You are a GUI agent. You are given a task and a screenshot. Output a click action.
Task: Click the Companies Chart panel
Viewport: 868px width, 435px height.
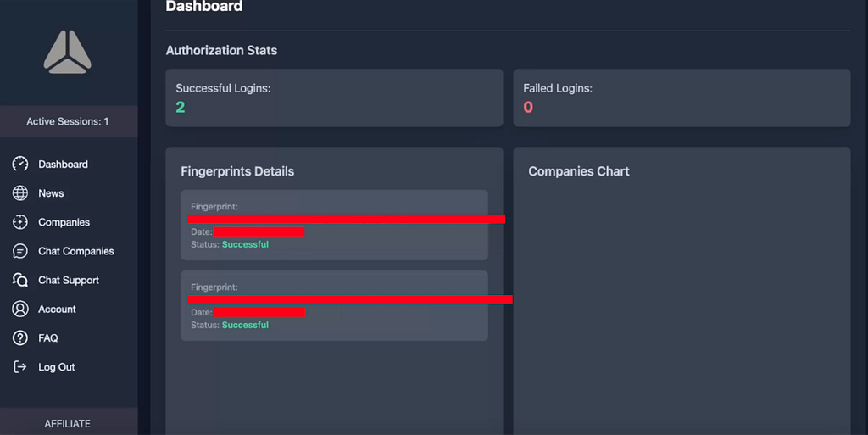click(x=682, y=291)
